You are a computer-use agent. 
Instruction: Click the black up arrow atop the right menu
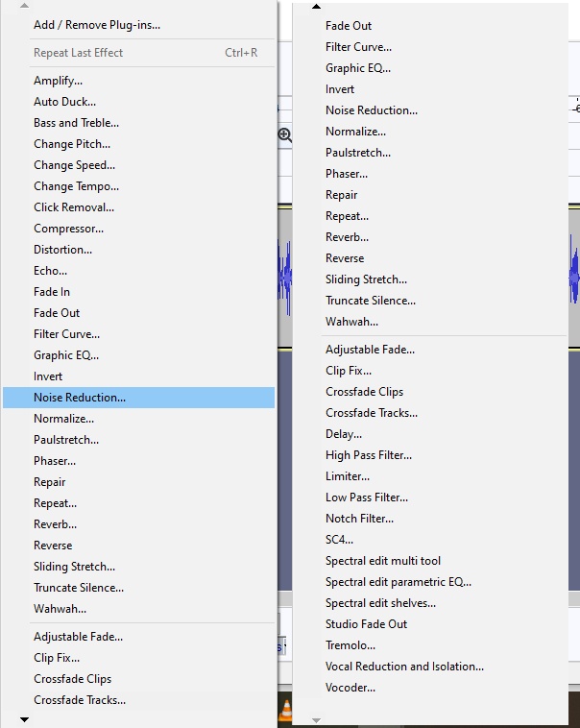(316, 7)
